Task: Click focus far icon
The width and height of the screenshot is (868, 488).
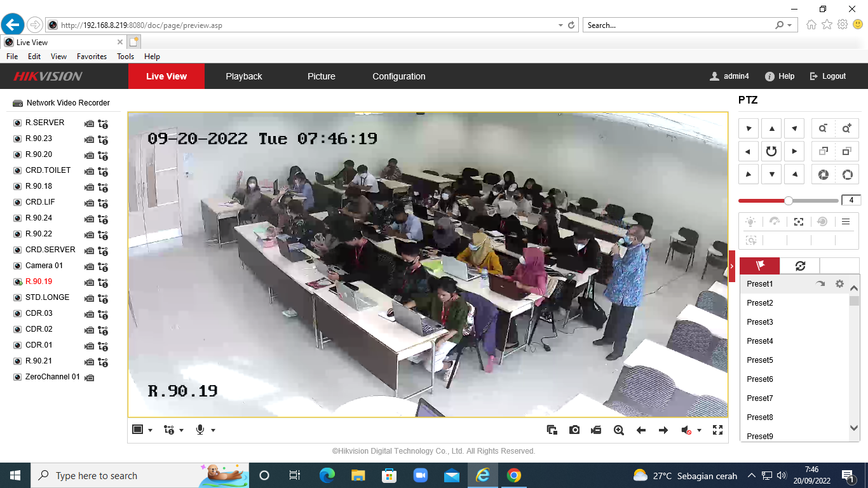Action: 847,151
